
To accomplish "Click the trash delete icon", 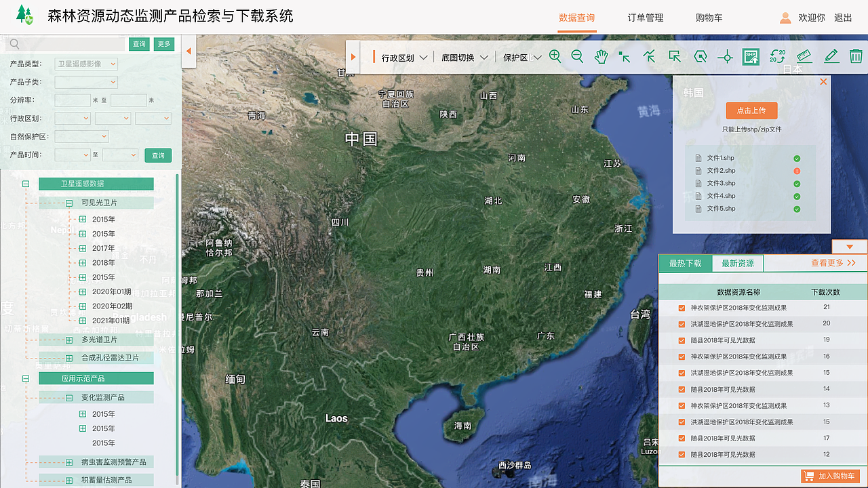I will point(856,57).
